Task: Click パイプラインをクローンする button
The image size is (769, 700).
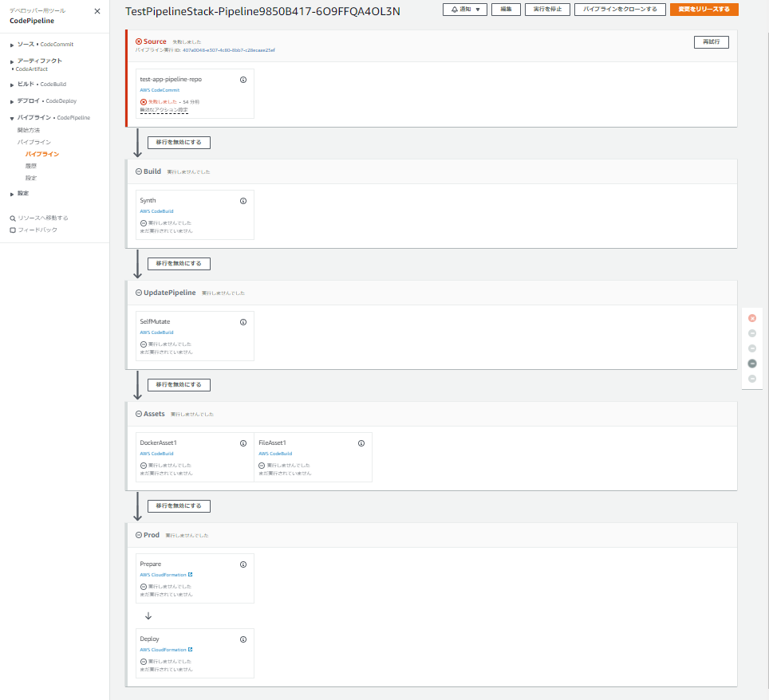Action: click(620, 10)
